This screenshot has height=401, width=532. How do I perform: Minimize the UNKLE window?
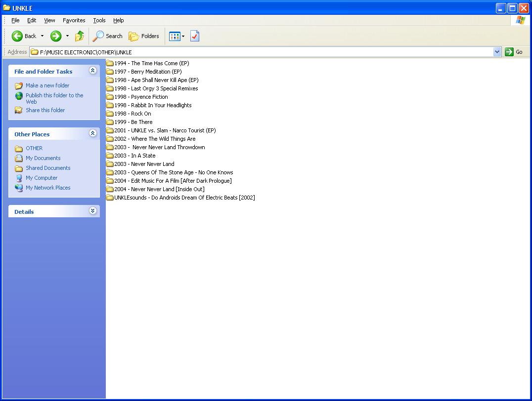point(501,8)
